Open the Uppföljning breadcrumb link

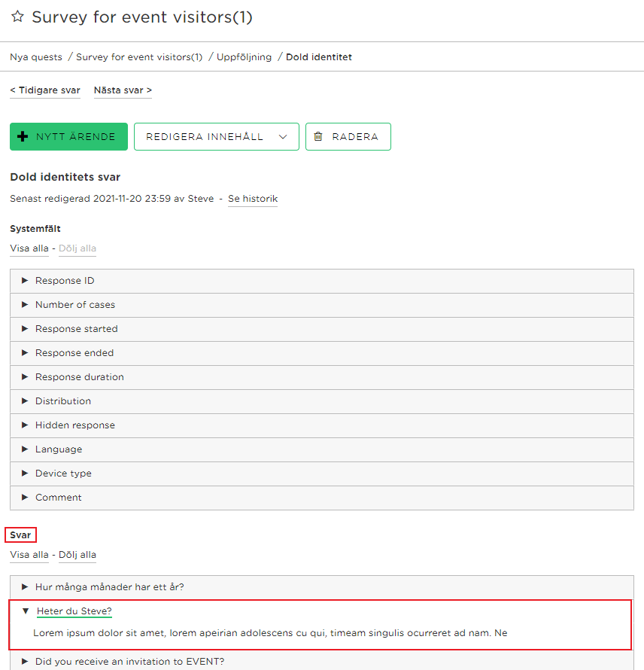(244, 56)
